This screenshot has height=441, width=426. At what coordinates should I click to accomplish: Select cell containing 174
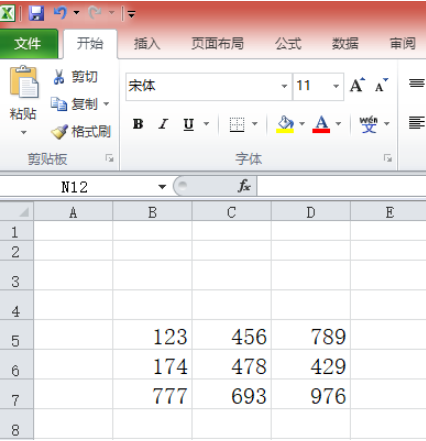[x=152, y=364]
